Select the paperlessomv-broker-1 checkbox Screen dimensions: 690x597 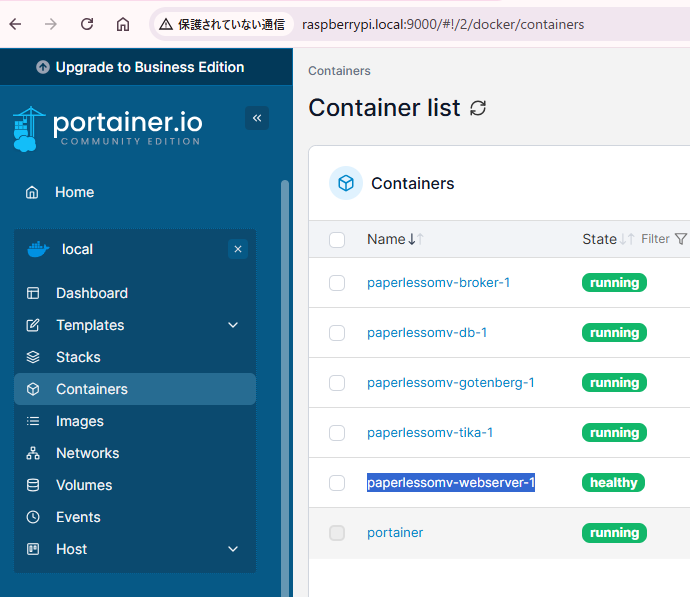(337, 283)
